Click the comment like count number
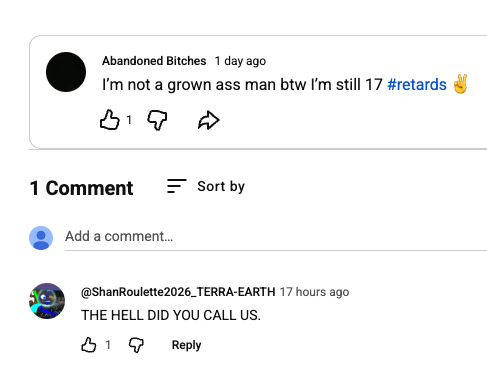This screenshot has height=372, width=487. [x=108, y=345]
